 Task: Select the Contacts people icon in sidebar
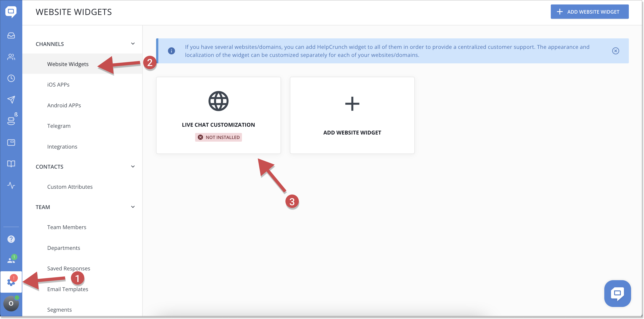tap(11, 57)
